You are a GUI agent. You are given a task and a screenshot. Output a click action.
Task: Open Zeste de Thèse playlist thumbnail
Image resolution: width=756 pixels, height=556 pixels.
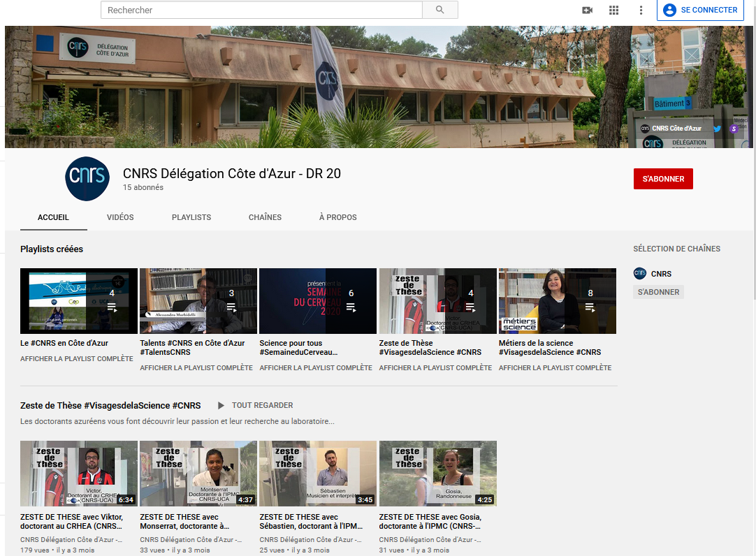pyautogui.click(x=438, y=301)
